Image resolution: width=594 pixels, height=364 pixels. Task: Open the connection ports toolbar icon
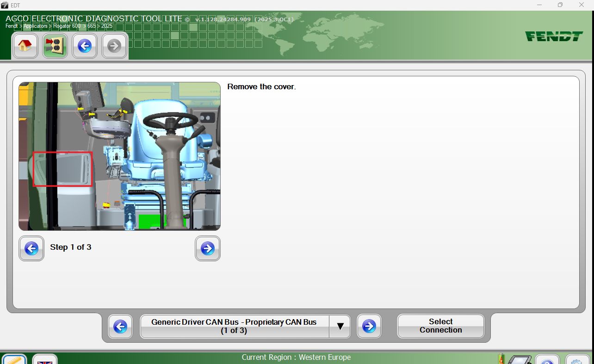click(x=55, y=46)
